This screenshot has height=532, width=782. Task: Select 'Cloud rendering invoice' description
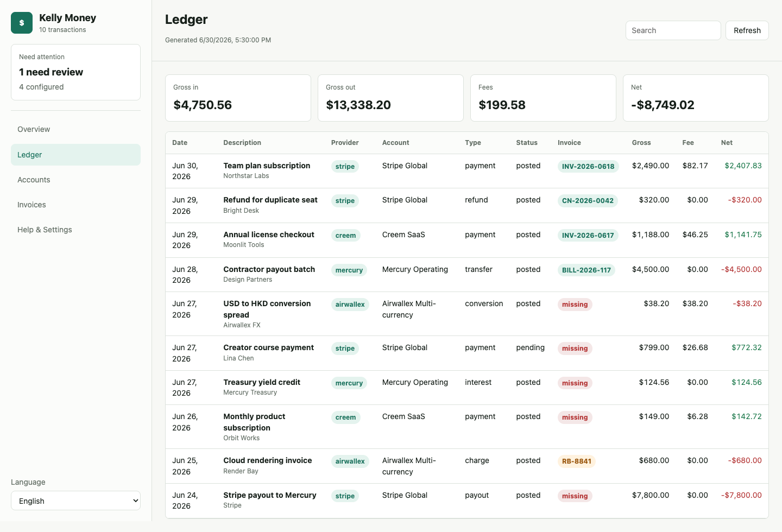(268, 460)
